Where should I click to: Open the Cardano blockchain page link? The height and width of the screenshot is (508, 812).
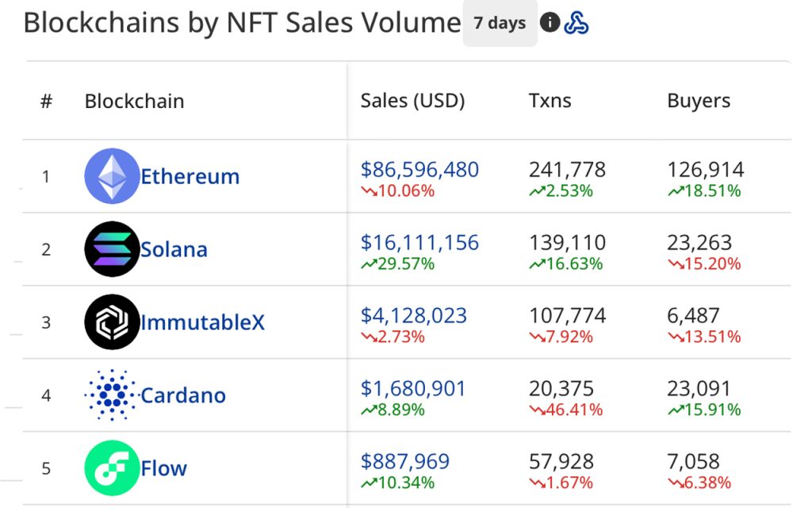(186, 395)
